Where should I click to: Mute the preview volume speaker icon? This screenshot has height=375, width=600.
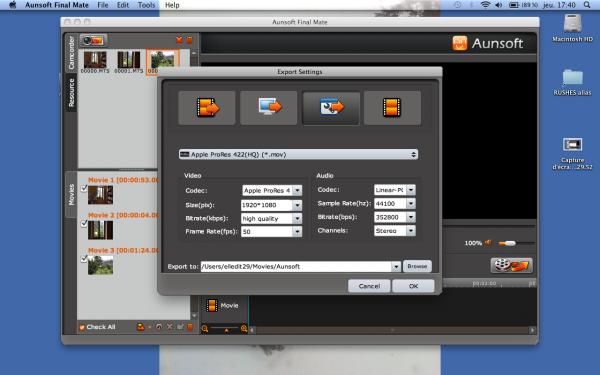pos(488,243)
